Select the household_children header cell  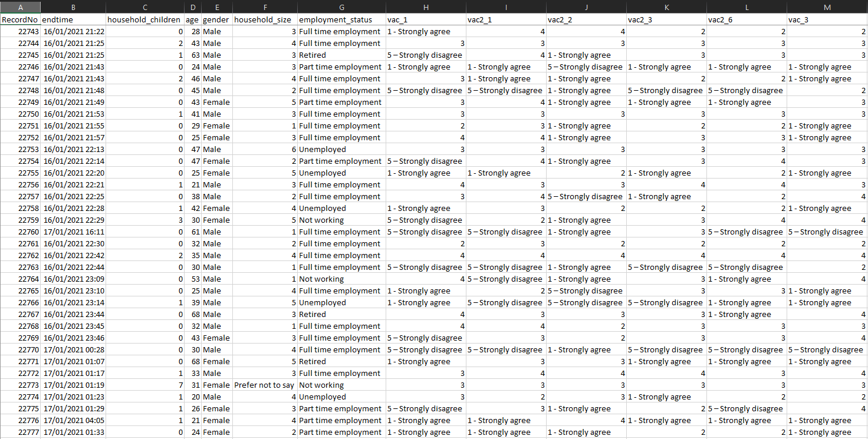click(144, 19)
